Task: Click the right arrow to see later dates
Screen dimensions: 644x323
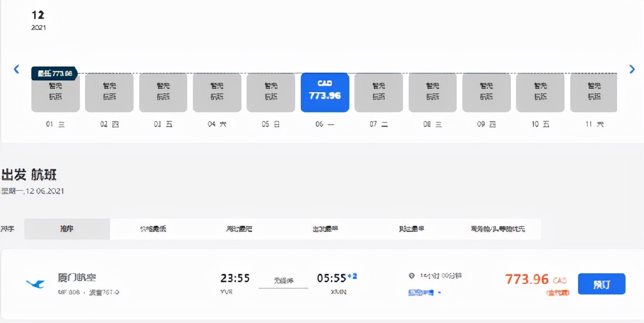Action: 632,68
